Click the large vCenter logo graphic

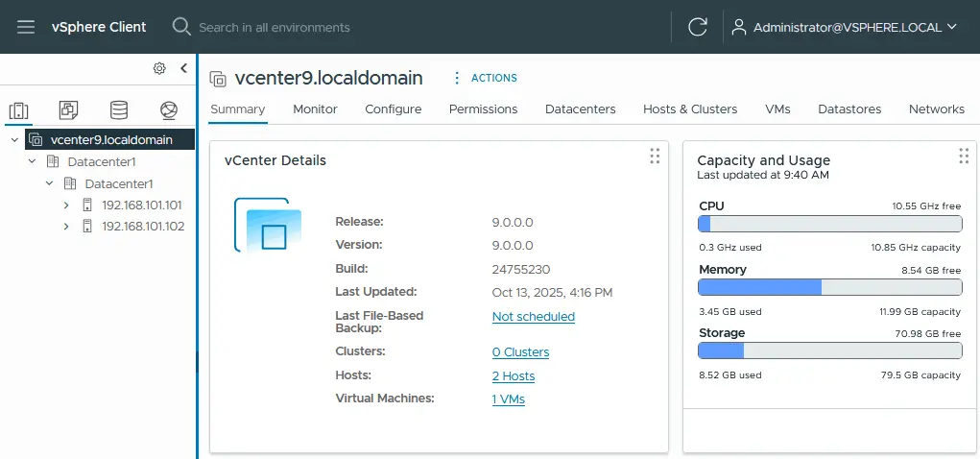click(x=268, y=225)
